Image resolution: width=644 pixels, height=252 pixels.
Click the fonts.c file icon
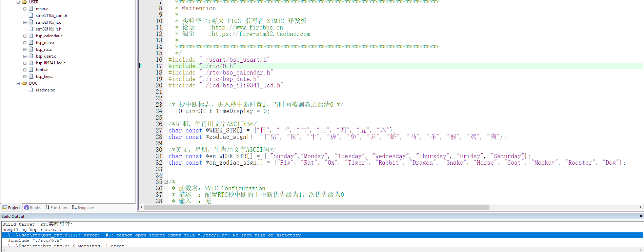[x=31, y=70]
